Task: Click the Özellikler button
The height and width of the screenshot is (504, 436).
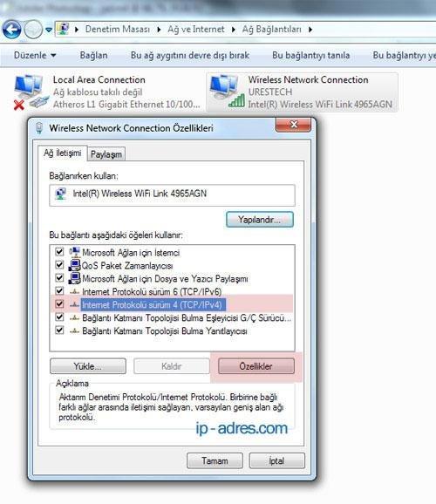Action: point(256,366)
